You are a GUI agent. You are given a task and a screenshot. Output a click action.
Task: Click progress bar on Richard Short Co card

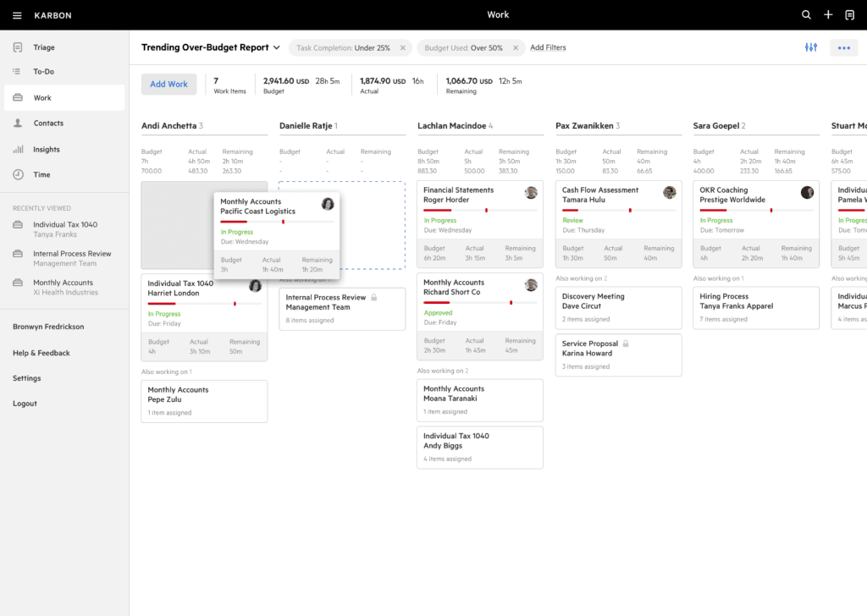coord(480,303)
